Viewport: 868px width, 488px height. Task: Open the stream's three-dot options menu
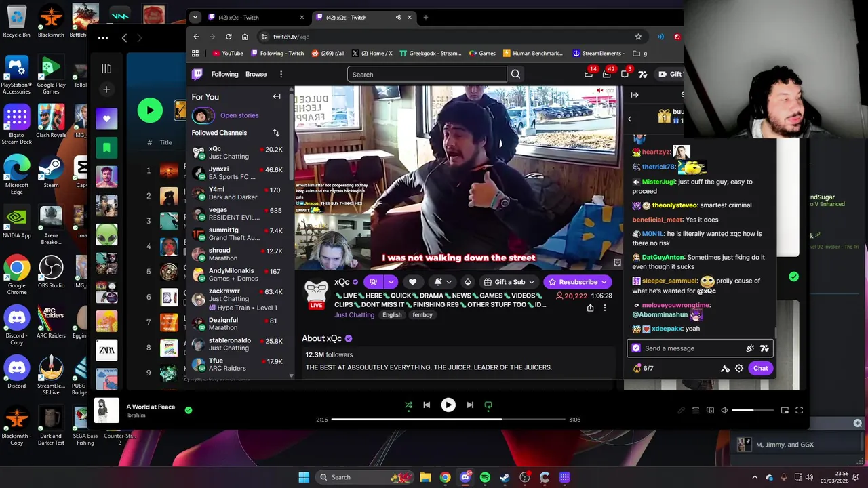coord(604,308)
